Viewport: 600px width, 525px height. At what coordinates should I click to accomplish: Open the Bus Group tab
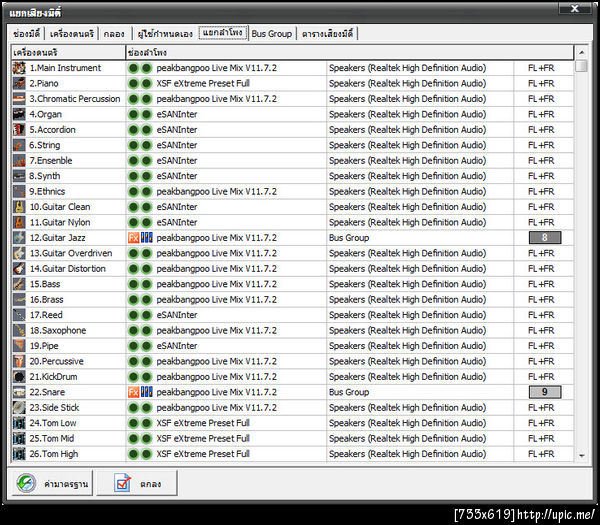coord(272,34)
